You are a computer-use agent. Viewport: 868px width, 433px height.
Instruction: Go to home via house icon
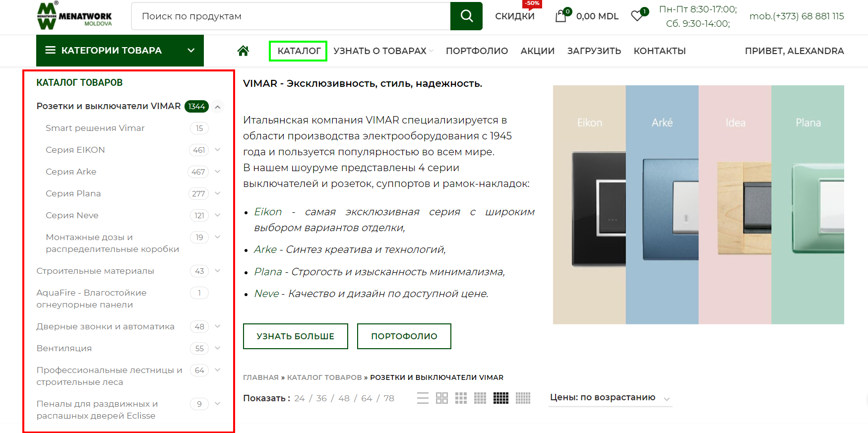[243, 51]
